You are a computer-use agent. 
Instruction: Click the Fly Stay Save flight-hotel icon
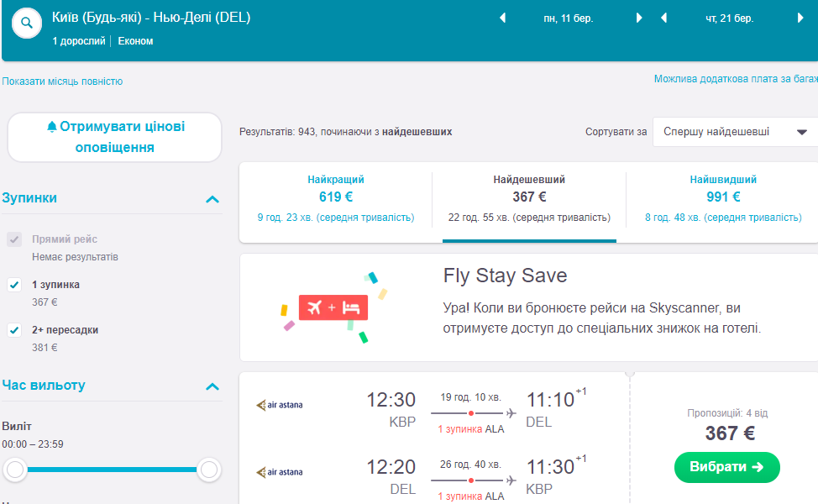click(x=332, y=307)
